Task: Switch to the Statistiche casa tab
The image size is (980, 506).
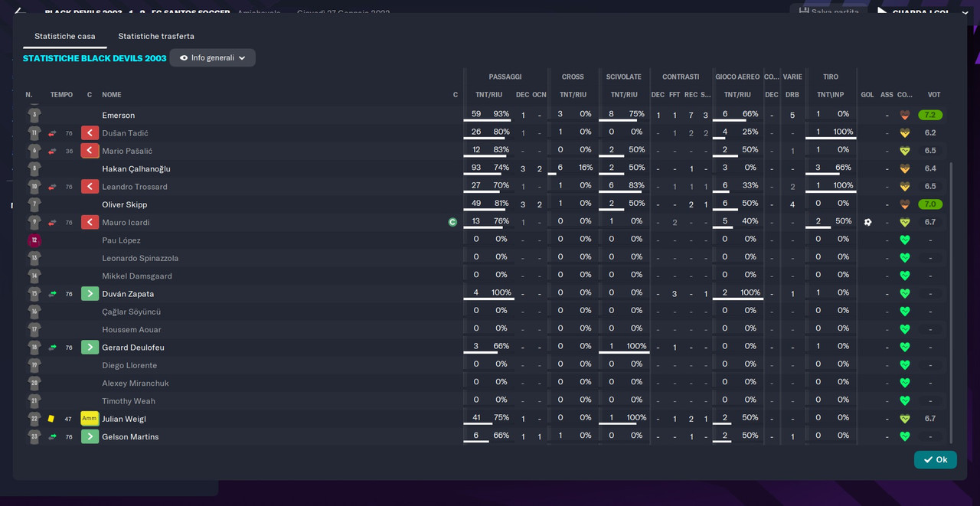Action: 65,36
